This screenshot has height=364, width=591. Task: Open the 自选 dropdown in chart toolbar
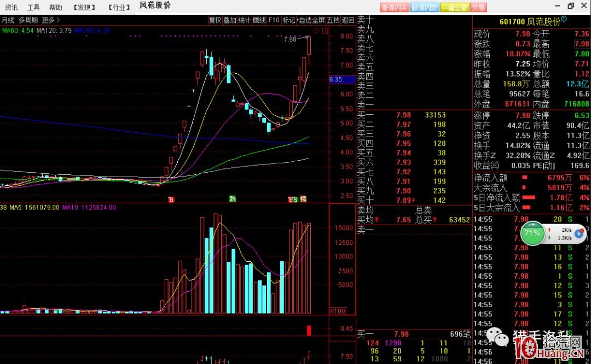[303, 20]
